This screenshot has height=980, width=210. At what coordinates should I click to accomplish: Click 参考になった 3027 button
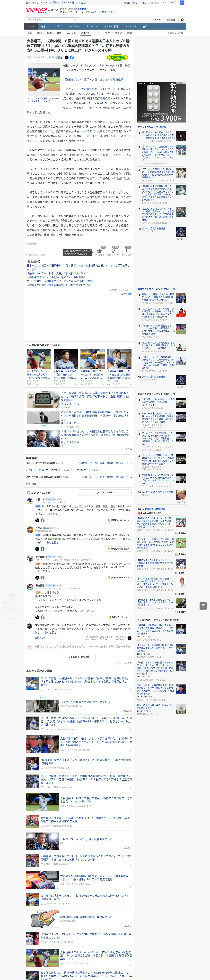click(x=119, y=549)
